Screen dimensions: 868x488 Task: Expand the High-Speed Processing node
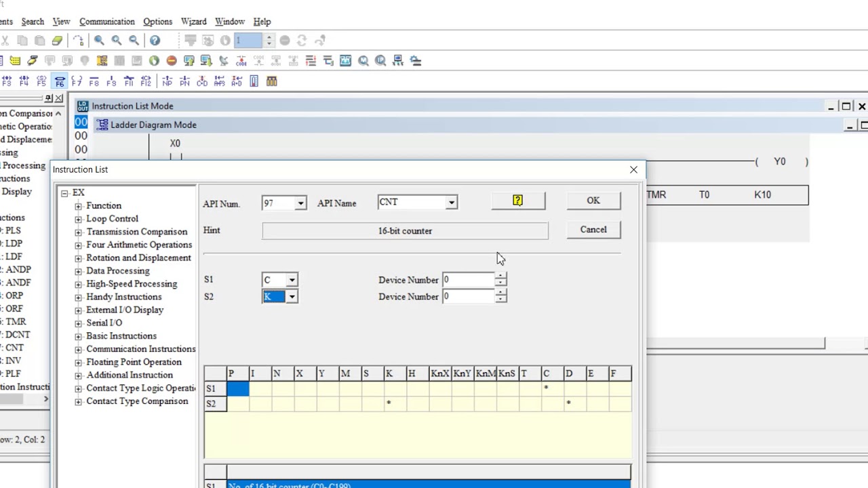tap(79, 284)
